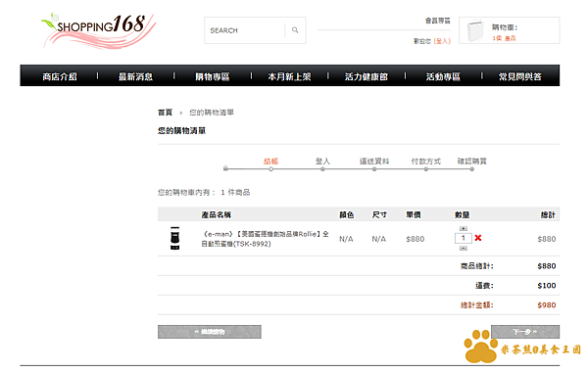
Task: Select the 付款方式 progress step
Action: click(426, 162)
